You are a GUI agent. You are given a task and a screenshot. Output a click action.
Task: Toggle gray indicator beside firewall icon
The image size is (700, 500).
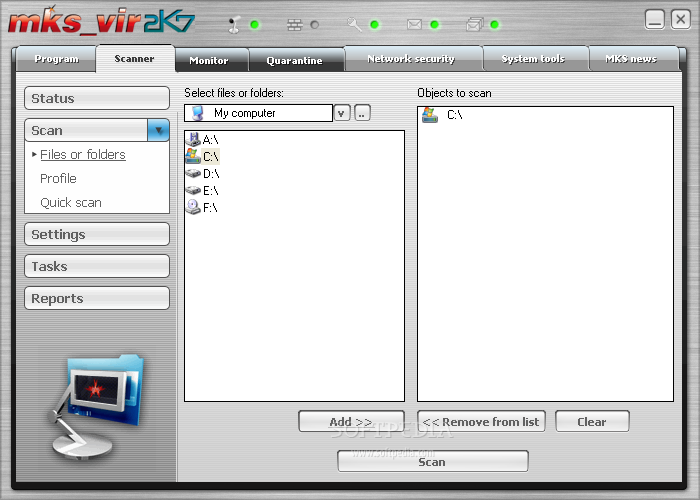[x=315, y=25]
